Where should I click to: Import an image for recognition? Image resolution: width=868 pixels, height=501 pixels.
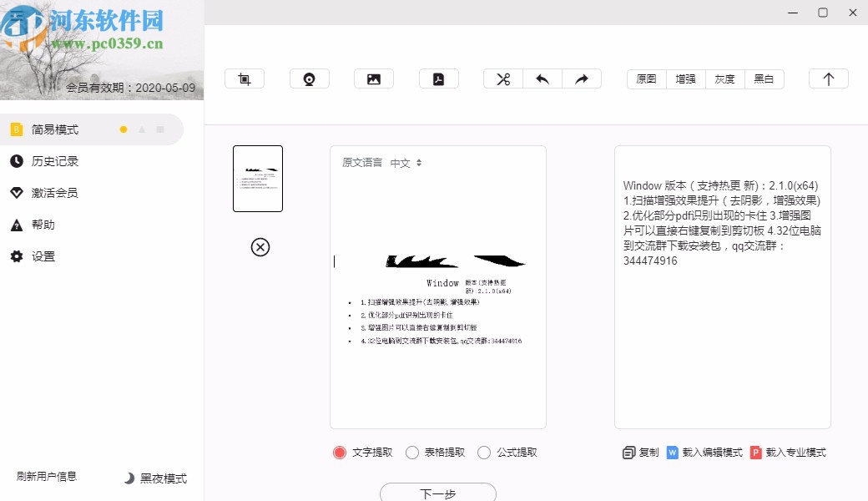click(x=374, y=78)
